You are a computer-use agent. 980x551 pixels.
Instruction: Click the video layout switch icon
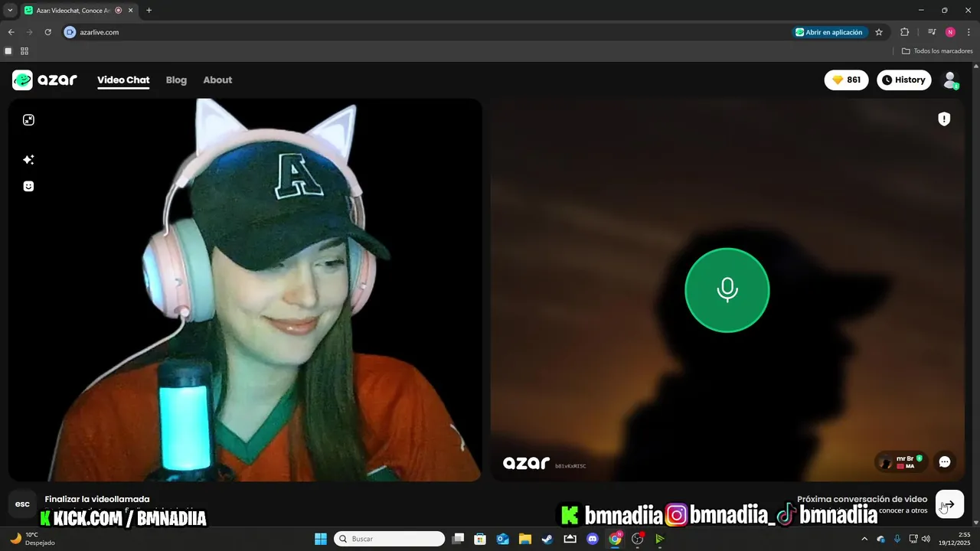pos(28,120)
